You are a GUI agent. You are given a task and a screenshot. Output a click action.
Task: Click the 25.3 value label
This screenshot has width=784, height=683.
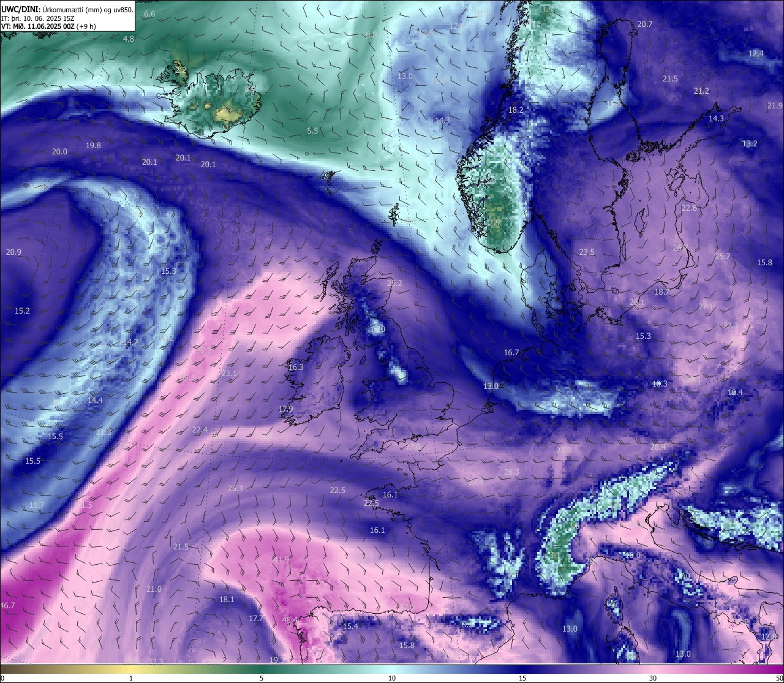[235, 488]
